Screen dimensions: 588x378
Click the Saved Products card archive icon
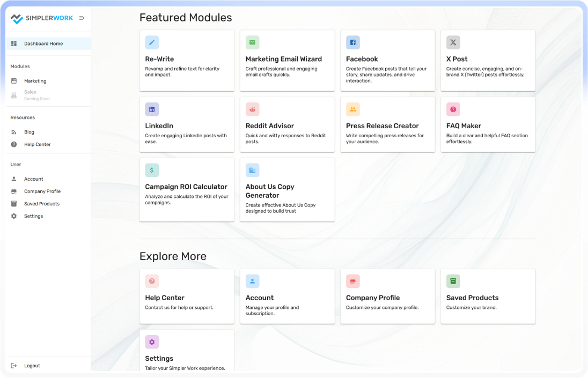453,281
